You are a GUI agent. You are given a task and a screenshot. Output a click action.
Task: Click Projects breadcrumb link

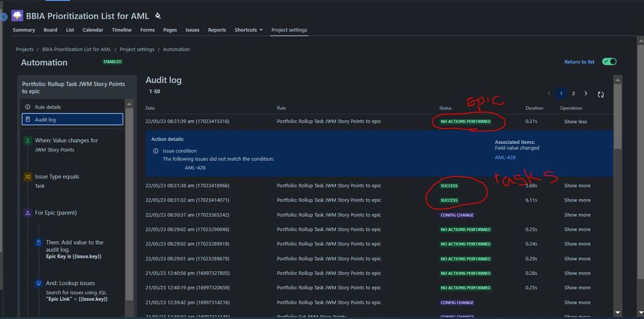[x=25, y=49]
